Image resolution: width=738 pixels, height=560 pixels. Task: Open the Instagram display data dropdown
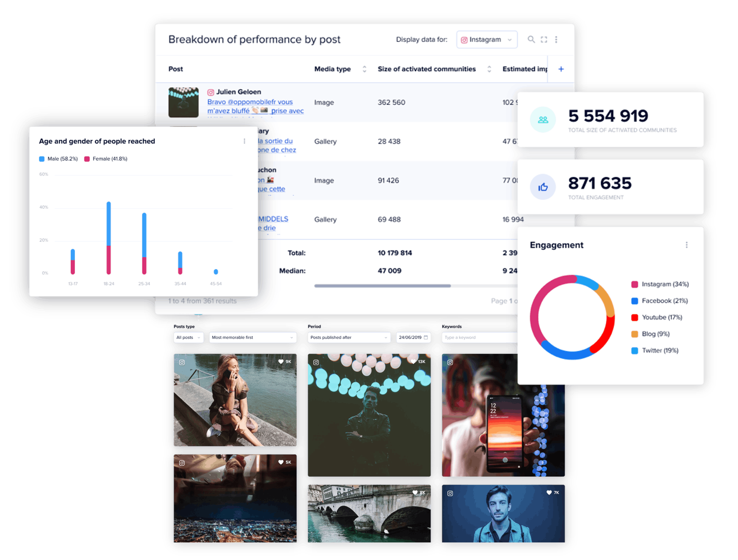(x=487, y=40)
